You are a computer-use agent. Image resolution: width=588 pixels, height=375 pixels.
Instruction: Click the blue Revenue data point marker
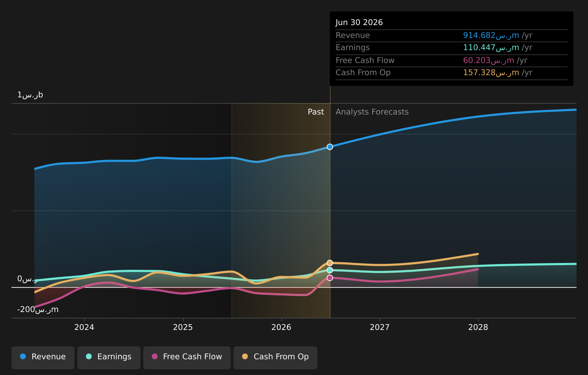(x=330, y=147)
